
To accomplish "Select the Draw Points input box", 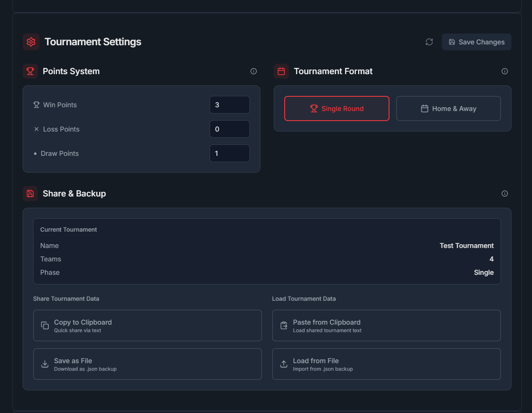I will [x=229, y=153].
